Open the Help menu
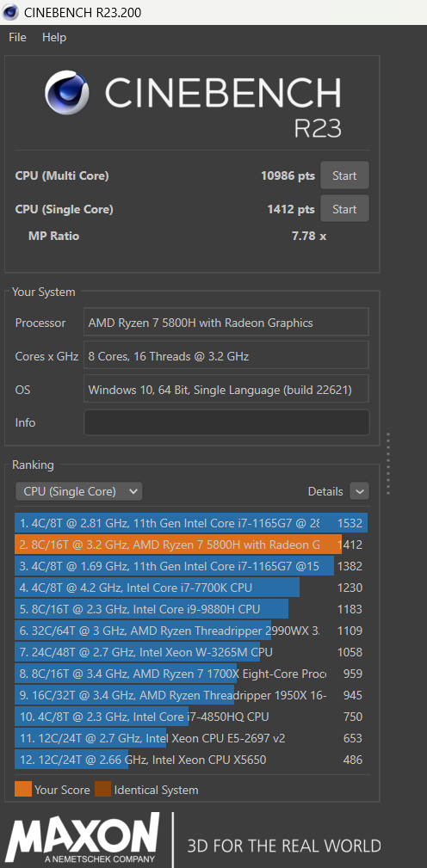Screen dimensions: 427x868 (54, 38)
